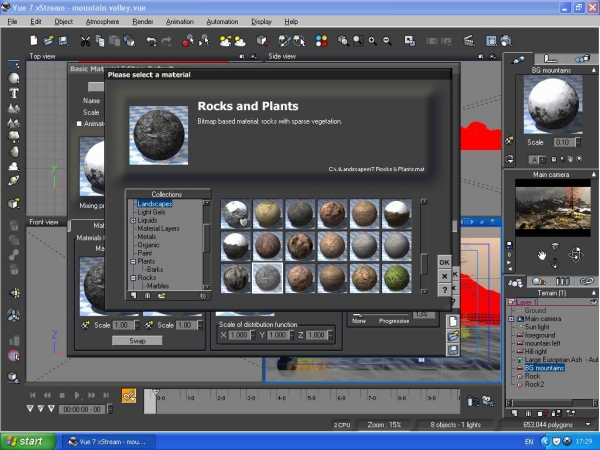
Task: Select the Plant tree tool in left sidebar
Action: point(14,136)
